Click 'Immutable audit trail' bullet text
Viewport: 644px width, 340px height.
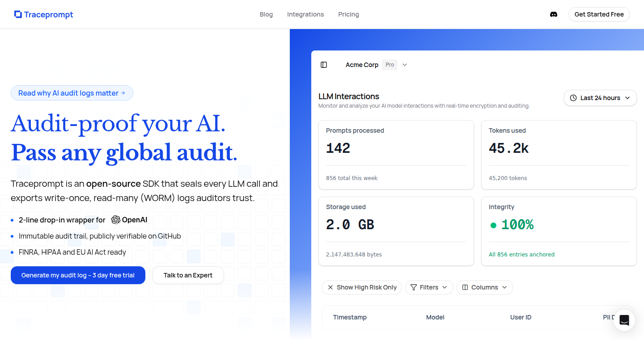pyautogui.click(x=100, y=236)
